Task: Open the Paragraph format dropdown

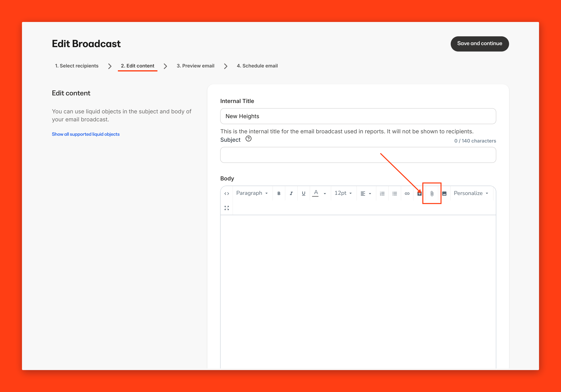Action: (x=252, y=193)
